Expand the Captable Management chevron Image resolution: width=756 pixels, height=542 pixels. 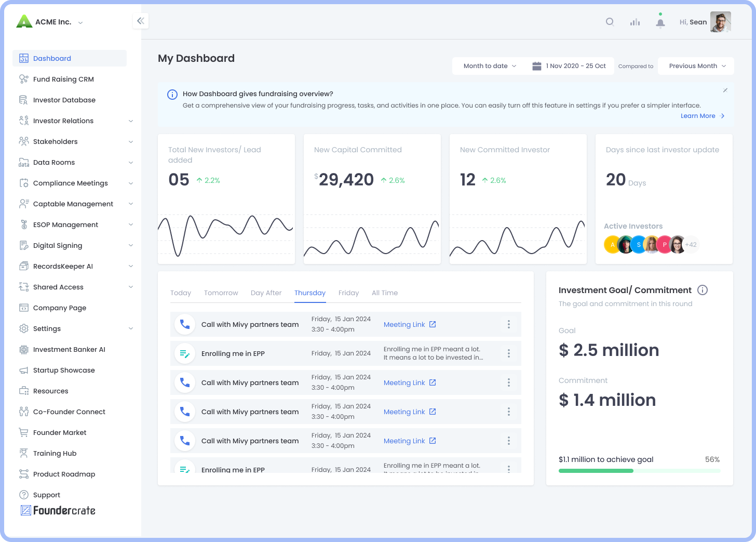[x=131, y=204]
